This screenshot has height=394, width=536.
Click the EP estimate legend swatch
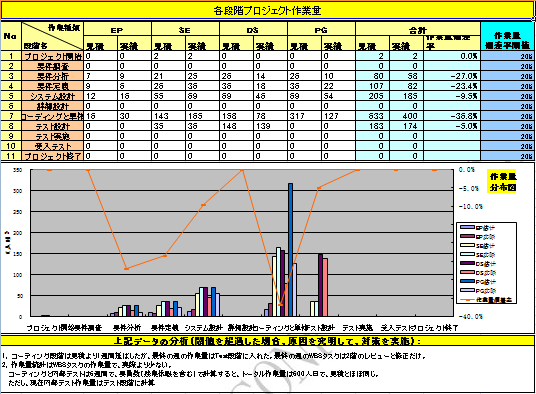(467, 228)
